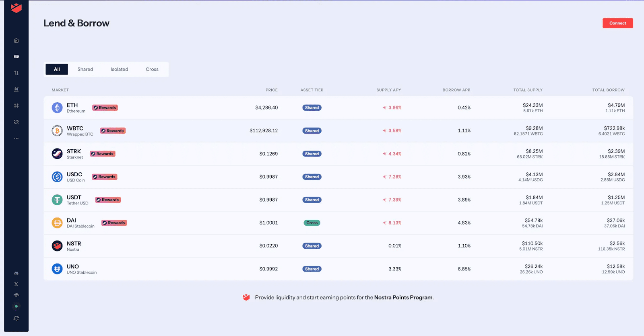Click the Nostra logo beside the points banner
The height and width of the screenshot is (336, 644).
pyautogui.click(x=246, y=297)
